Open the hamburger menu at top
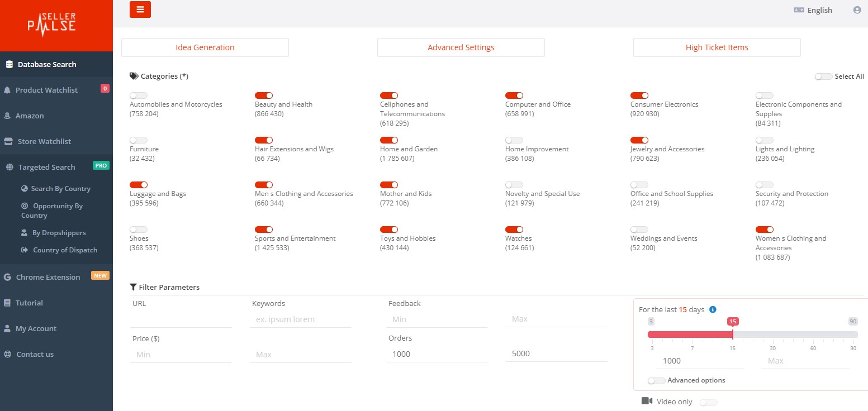The width and height of the screenshot is (868, 411). (140, 9)
